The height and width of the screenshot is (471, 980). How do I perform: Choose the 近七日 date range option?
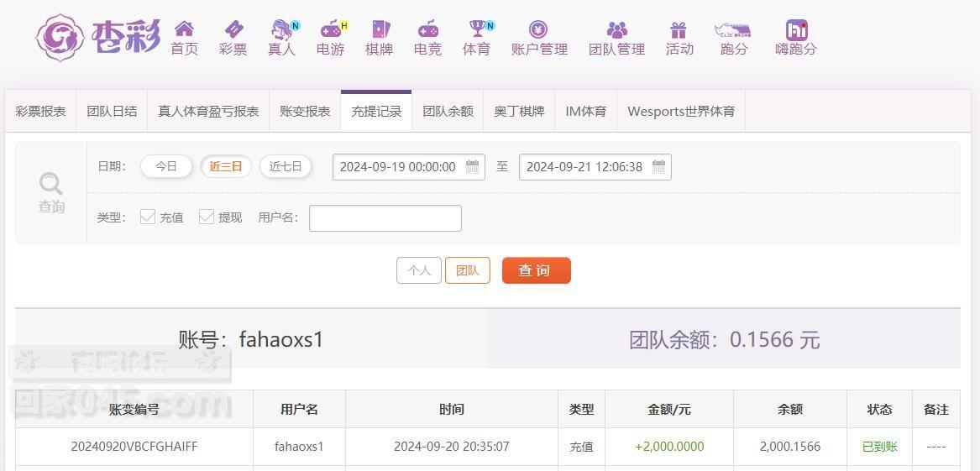(x=286, y=167)
